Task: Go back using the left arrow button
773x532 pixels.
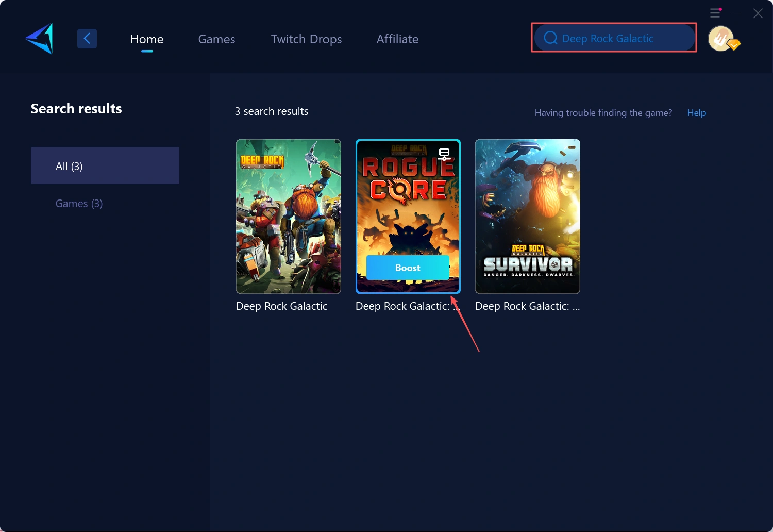Action: 87,38
